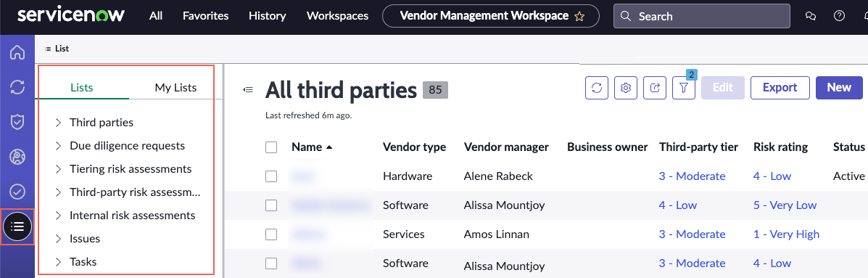The width and height of the screenshot is (868, 278).
Task: Open the Hardware row 3 - Moderate tier
Action: coord(692,176)
